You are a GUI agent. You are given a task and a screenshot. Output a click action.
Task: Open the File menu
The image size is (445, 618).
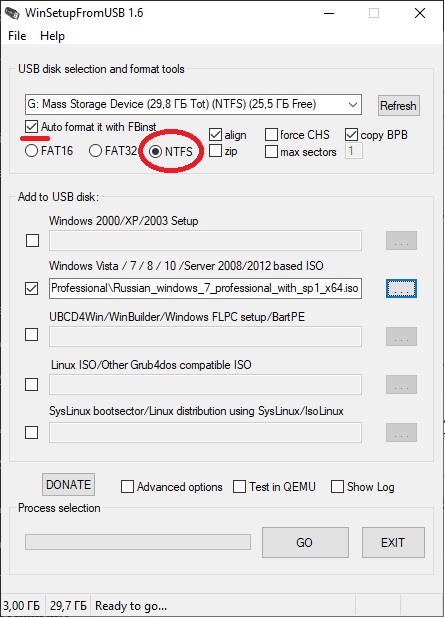pos(17,36)
